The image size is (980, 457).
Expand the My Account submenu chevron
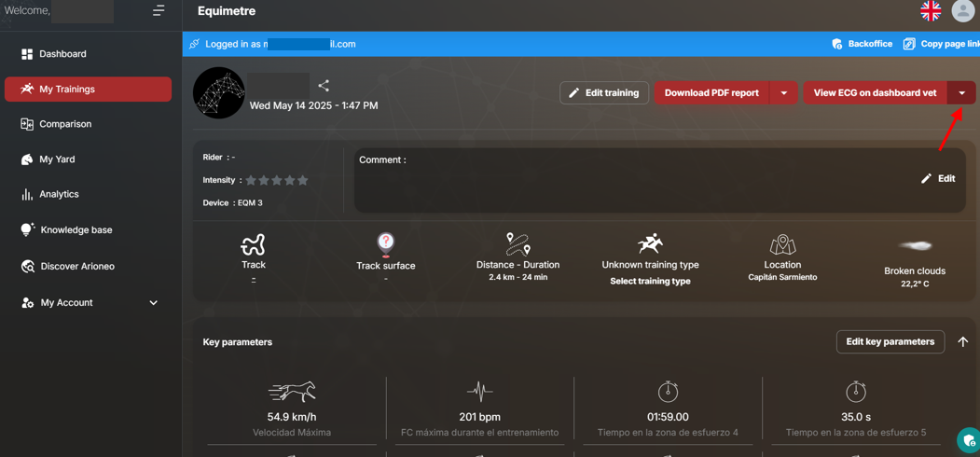[154, 302]
